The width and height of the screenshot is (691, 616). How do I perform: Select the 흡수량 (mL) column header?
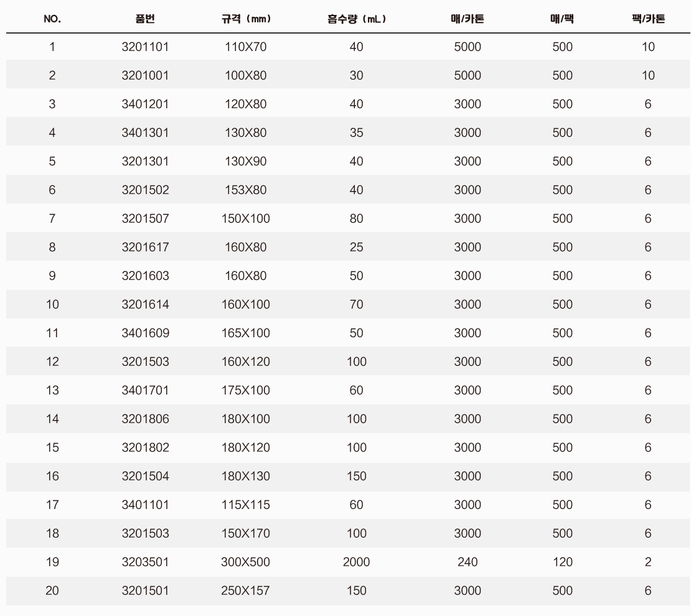coord(357,19)
